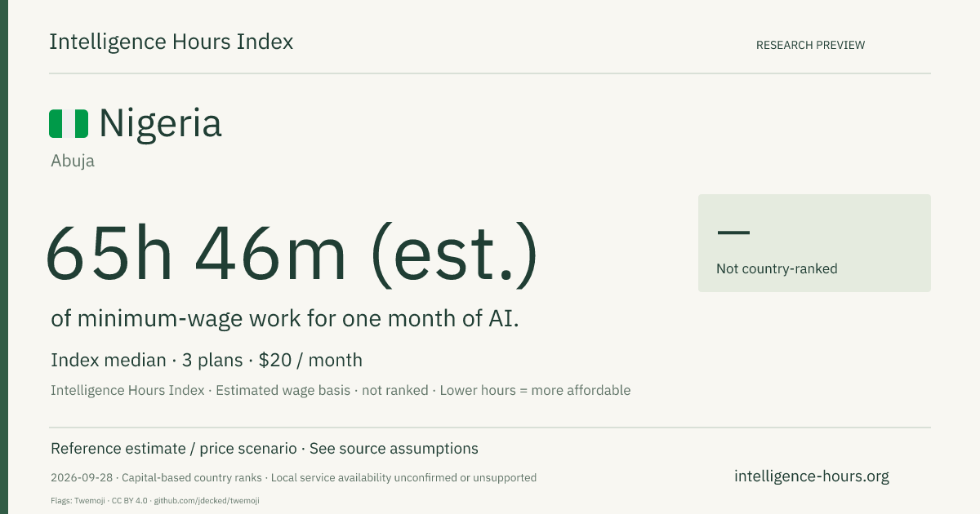980x514 pixels.
Task: Click the See source assumptions text
Action: click(394, 449)
